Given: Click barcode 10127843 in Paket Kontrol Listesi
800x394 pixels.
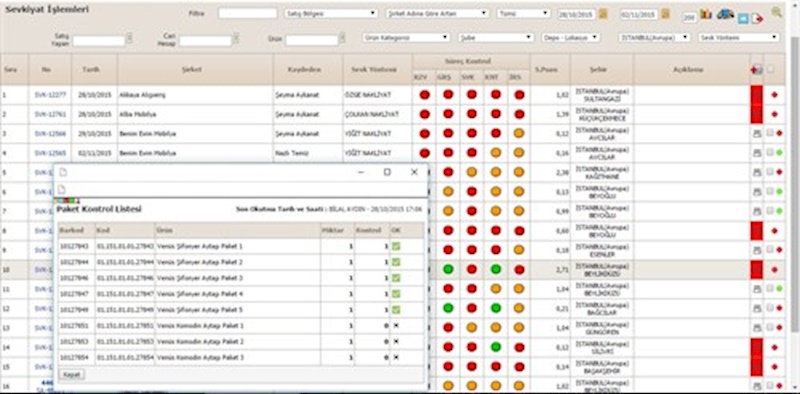Looking at the screenshot, I should point(74,247).
